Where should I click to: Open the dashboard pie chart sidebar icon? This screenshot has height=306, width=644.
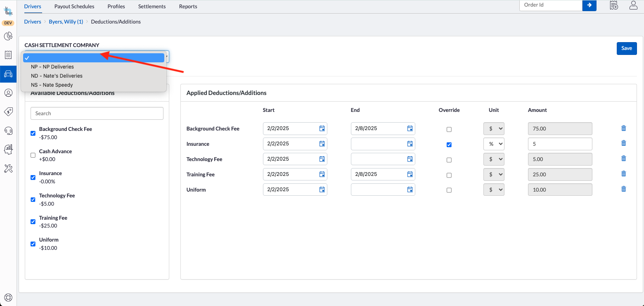[x=8, y=36]
